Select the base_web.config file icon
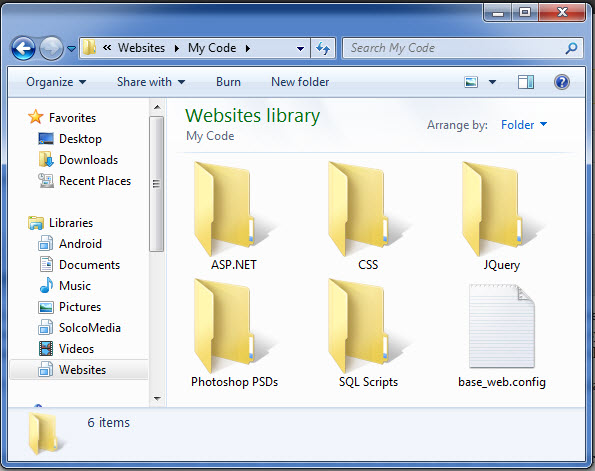Image resolution: width=595 pixels, height=471 pixels. [502, 326]
